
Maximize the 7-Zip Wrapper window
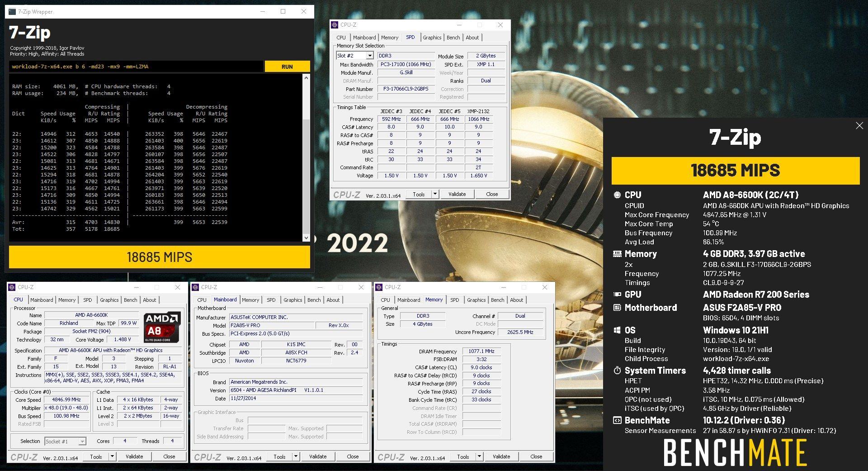[283, 11]
